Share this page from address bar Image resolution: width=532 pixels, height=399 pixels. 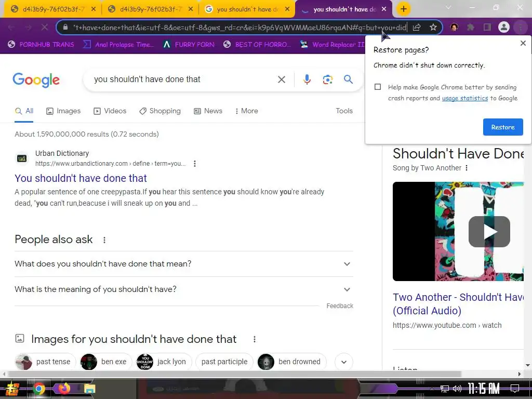click(x=417, y=27)
